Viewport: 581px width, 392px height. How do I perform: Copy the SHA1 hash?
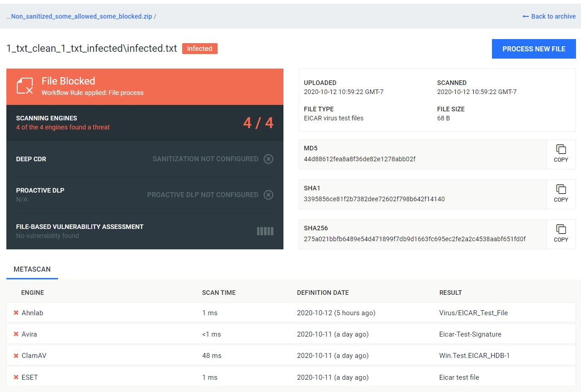click(561, 194)
